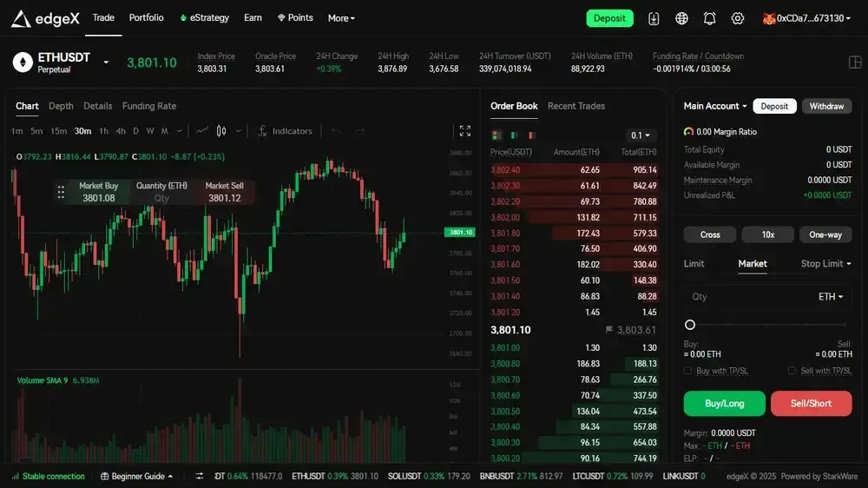Image resolution: width=868 pixels, height=488 pixels.
Task: Select the line chart type icon
Action: tap(202, 131)
